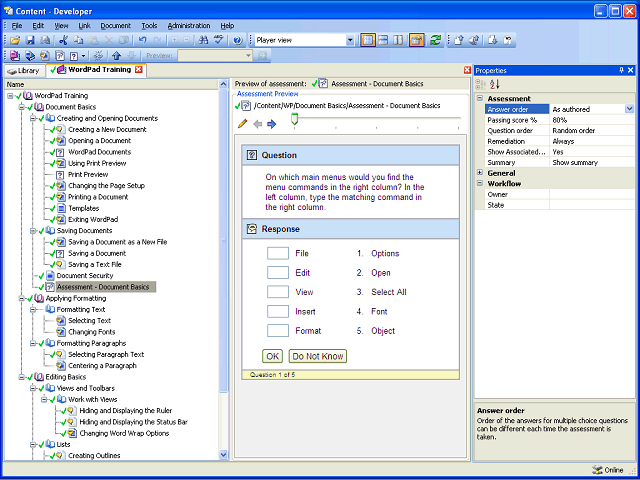Toggle the vertical split layout button

coord(398,40)
